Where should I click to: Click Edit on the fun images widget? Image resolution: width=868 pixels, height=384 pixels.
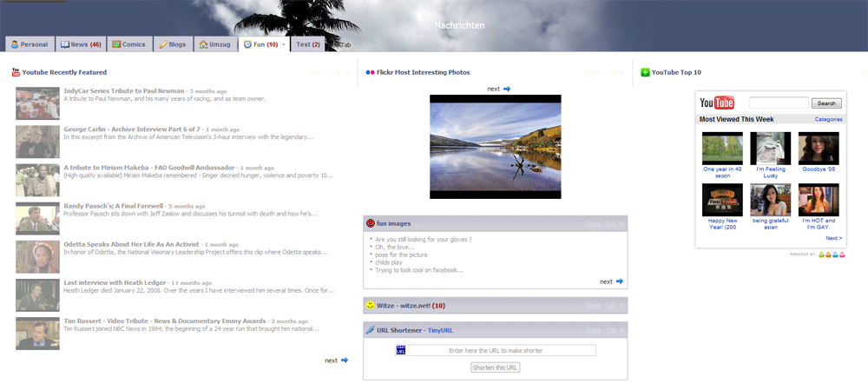610,224
